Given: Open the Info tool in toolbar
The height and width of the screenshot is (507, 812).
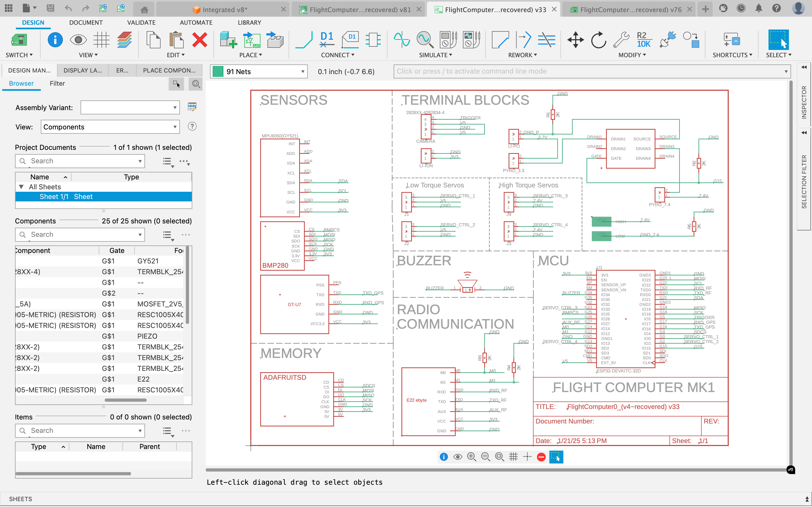Looking at the screenshot, I should (55, 40).
